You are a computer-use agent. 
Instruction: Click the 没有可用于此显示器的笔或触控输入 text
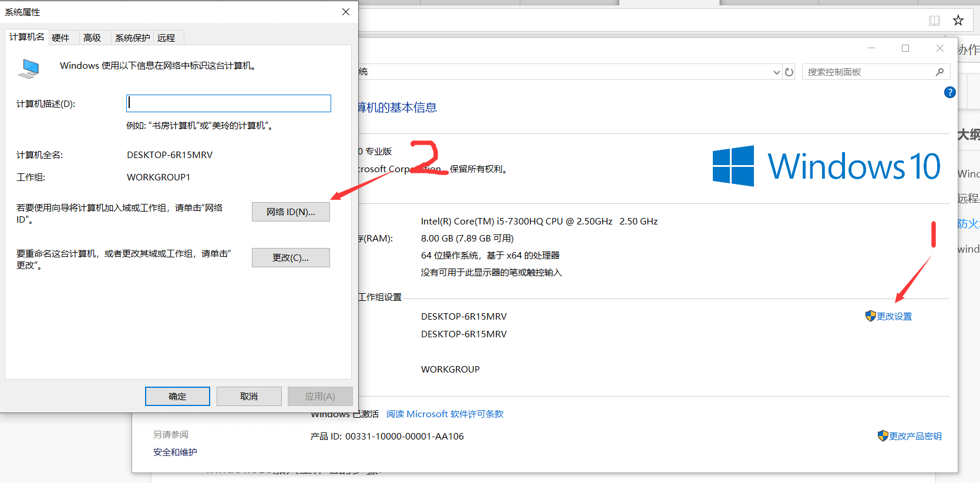[x=491, y=273]
